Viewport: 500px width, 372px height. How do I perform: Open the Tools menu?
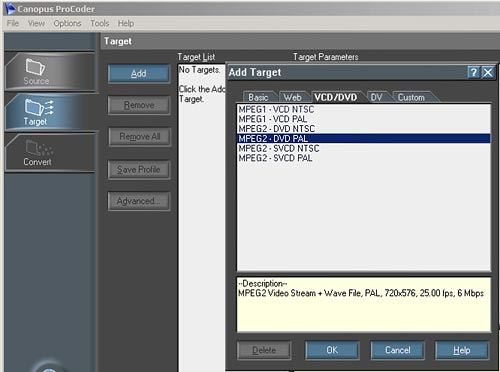pos(100,23)
